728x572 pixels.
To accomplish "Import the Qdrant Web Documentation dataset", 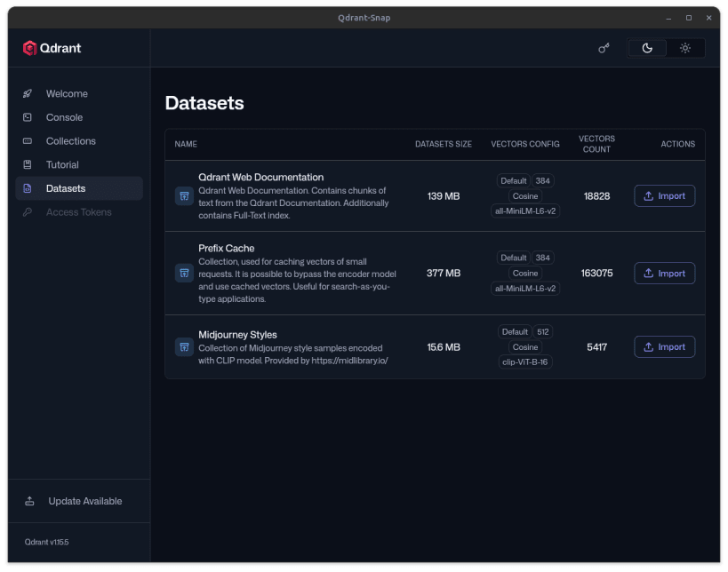I will [664, 195].
